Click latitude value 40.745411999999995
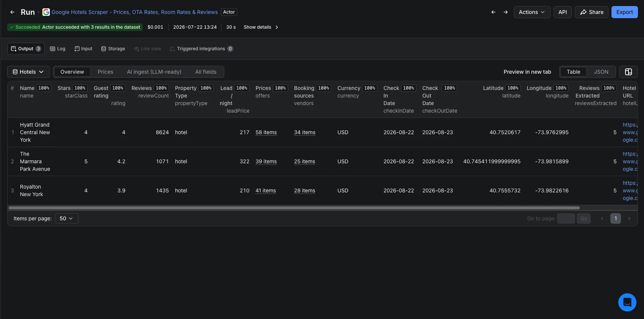The image size is (644, 319). 492,161
